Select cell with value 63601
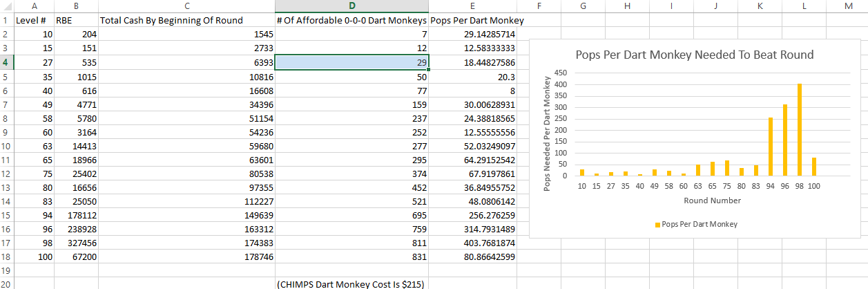 186,158
